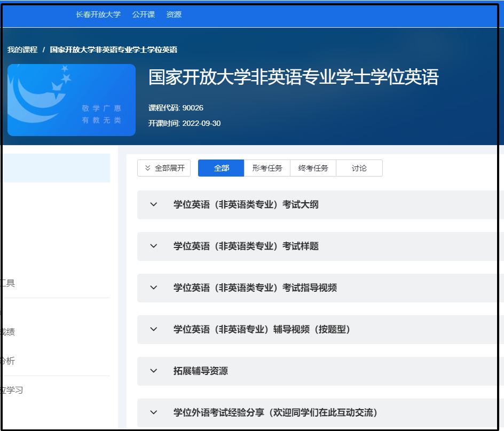This screenshot has height=431, width=504.
Task: Expand the 考试样题 section chevron
Action: click(154, 246)
